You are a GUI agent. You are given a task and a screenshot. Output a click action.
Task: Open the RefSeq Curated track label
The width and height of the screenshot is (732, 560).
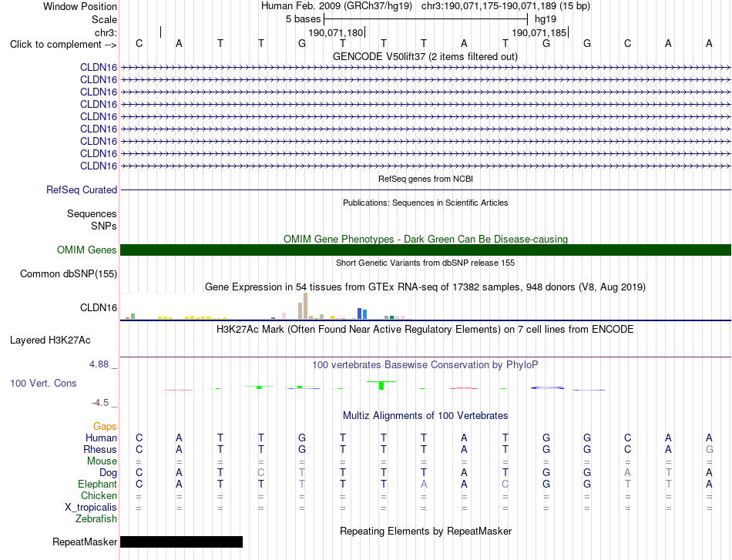(81, 190)
